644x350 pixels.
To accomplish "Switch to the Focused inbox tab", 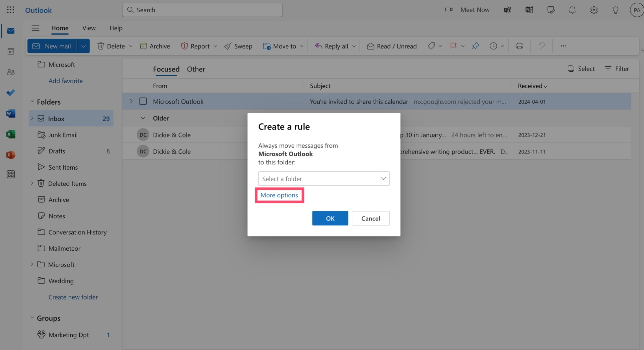I will point(166,69).
